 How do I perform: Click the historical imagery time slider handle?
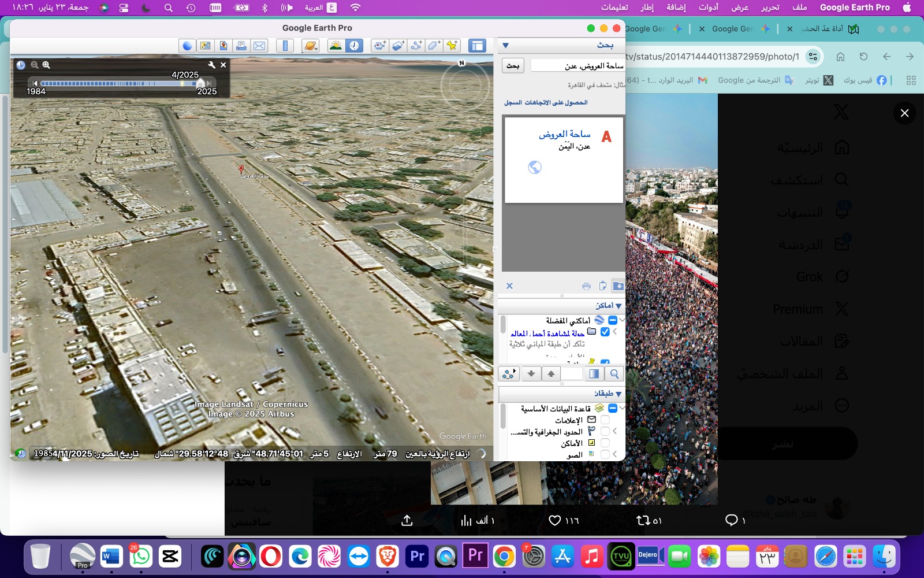tap(200, 84)
